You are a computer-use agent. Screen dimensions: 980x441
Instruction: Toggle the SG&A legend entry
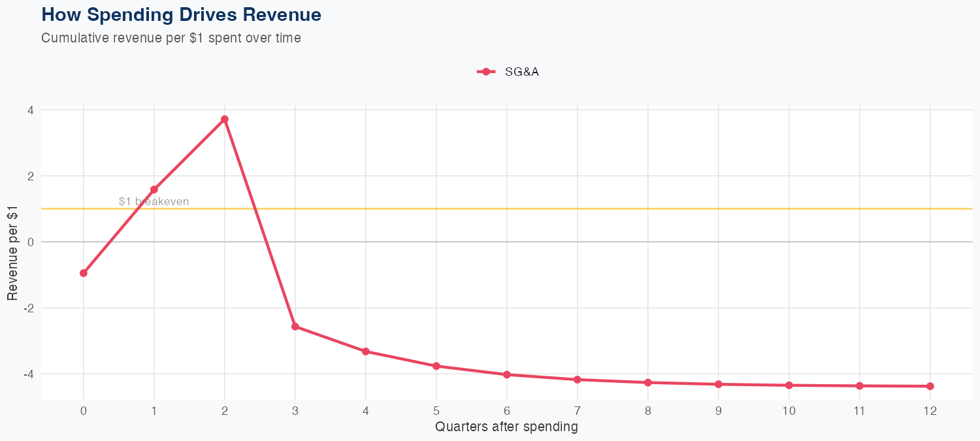[x=521, y=72]
